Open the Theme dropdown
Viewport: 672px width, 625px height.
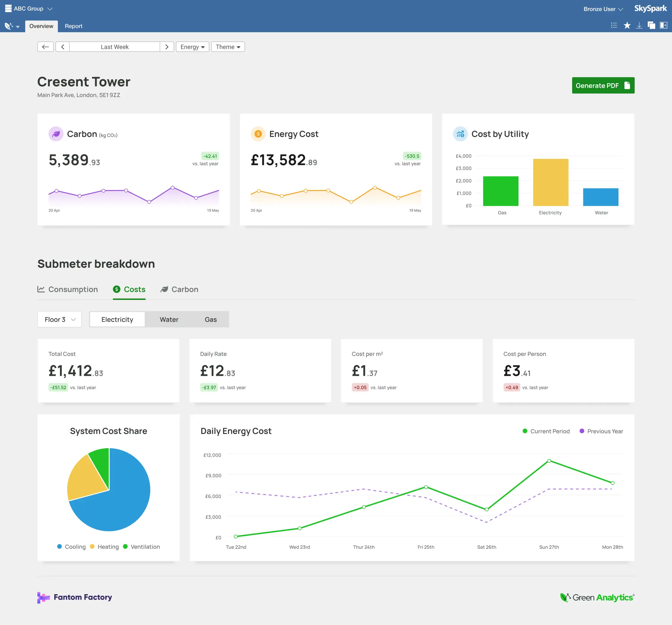click(x=227, y=47)
